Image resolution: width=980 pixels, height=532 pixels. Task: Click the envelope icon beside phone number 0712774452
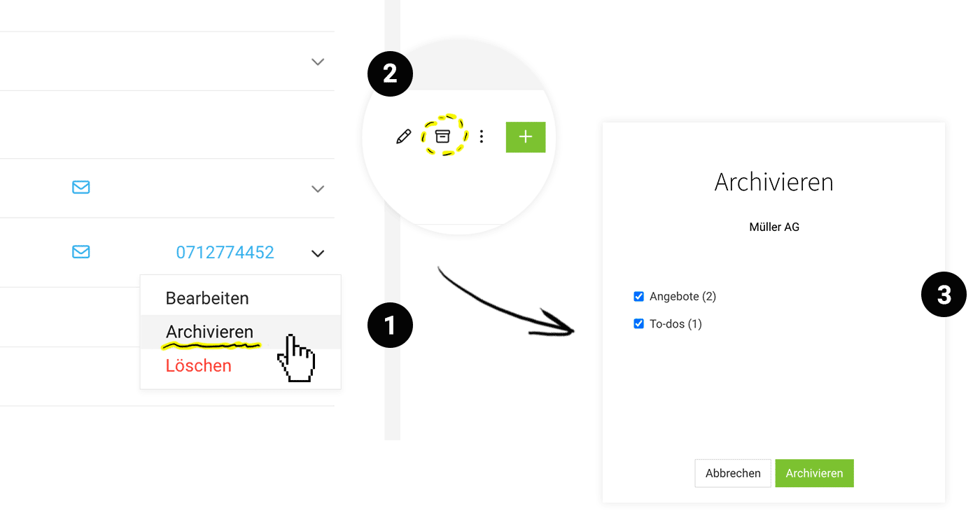(x=81, y=251)
